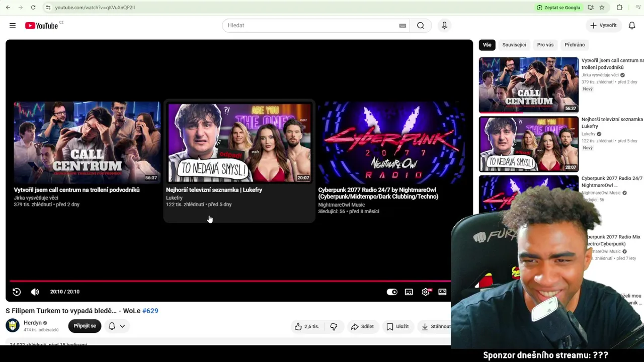Screen dimensions: 644x362
Task: Click the Připojit se join button
Action: pos(85,326)
